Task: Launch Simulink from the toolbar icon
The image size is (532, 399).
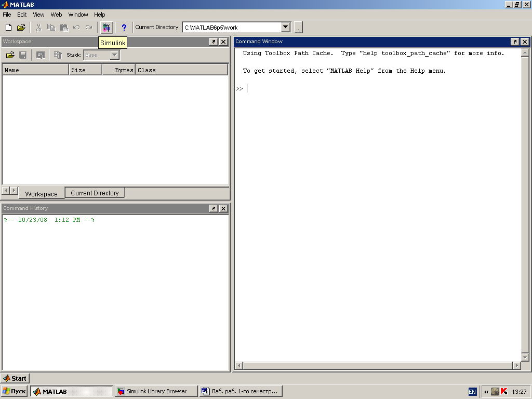Action: click(107, 28)
